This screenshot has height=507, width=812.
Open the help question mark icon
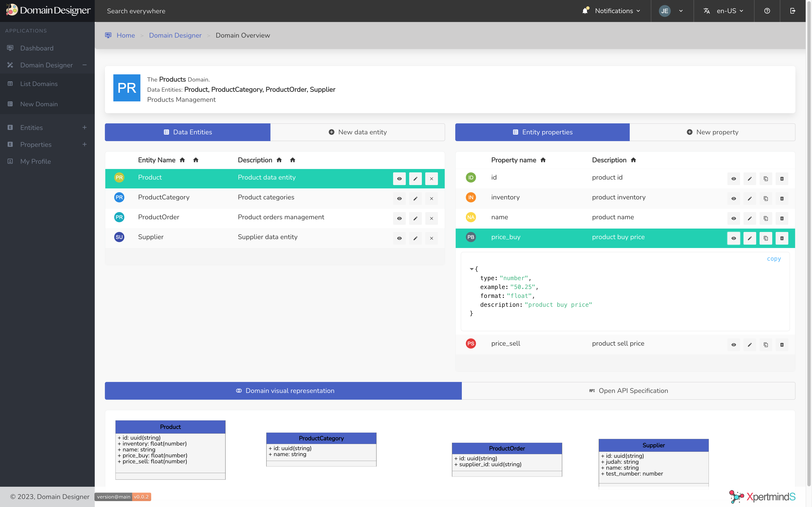(x=767, y=11)
